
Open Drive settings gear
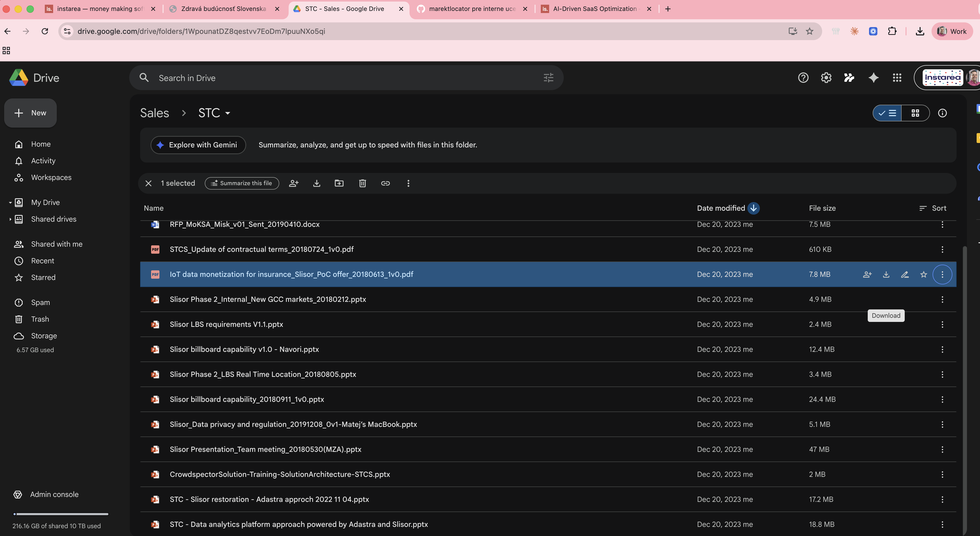tap(826, 78)
